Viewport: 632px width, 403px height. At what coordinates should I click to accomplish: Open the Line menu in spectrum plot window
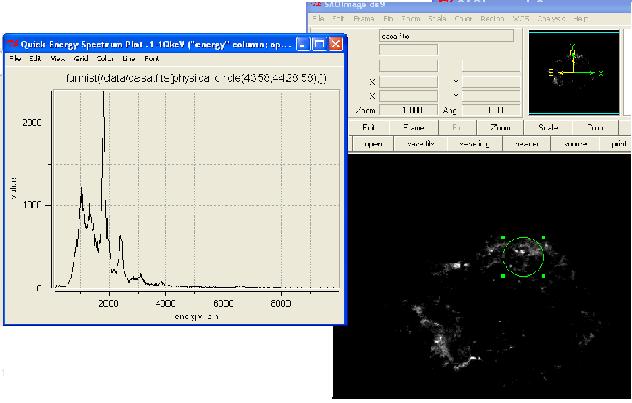(129, 59)
